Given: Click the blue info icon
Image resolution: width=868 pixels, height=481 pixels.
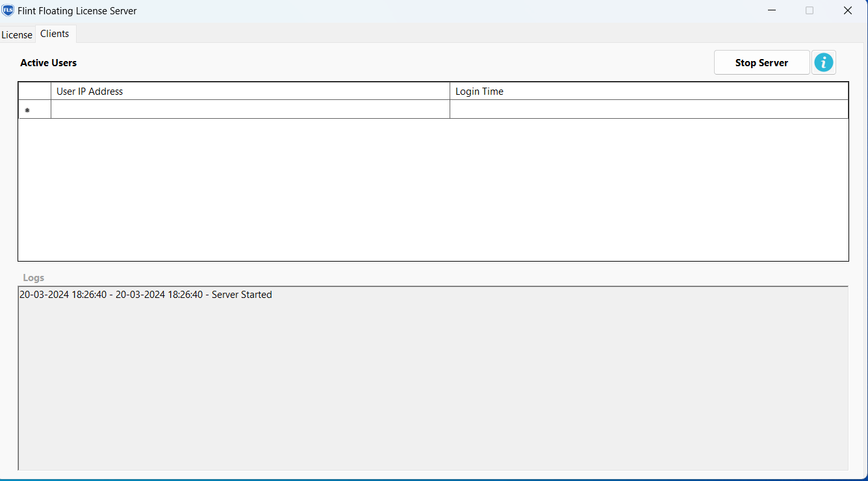Looking at the screenshot, I should tap(824, 63).
